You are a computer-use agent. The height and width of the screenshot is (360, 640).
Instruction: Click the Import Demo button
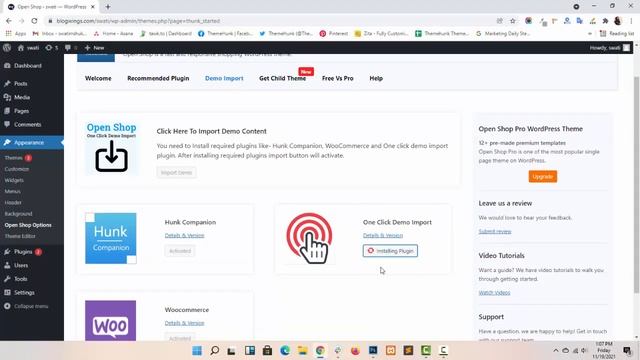pos(176,173)
